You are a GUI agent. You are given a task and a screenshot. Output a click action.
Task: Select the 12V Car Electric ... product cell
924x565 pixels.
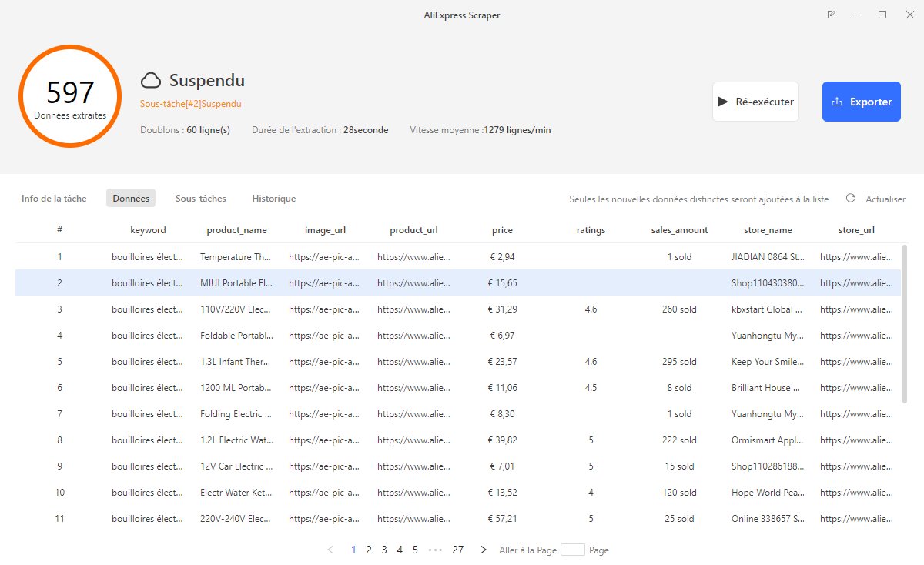point(236,466)
